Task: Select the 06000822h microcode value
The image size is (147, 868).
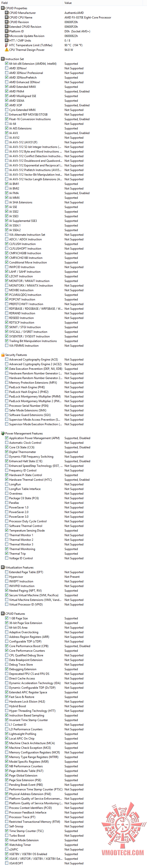Action: [71, 36]
